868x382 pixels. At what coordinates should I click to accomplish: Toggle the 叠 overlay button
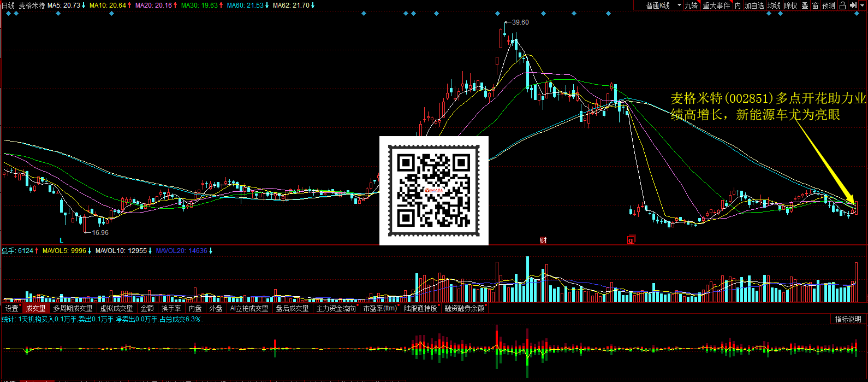click(x=805, y=5)
